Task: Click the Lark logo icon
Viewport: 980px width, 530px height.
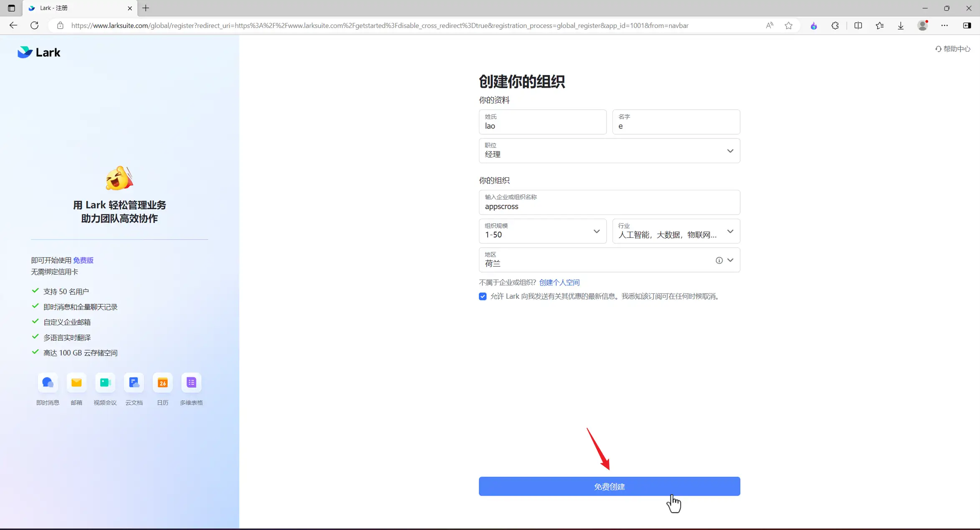Action: pos(24,52)
